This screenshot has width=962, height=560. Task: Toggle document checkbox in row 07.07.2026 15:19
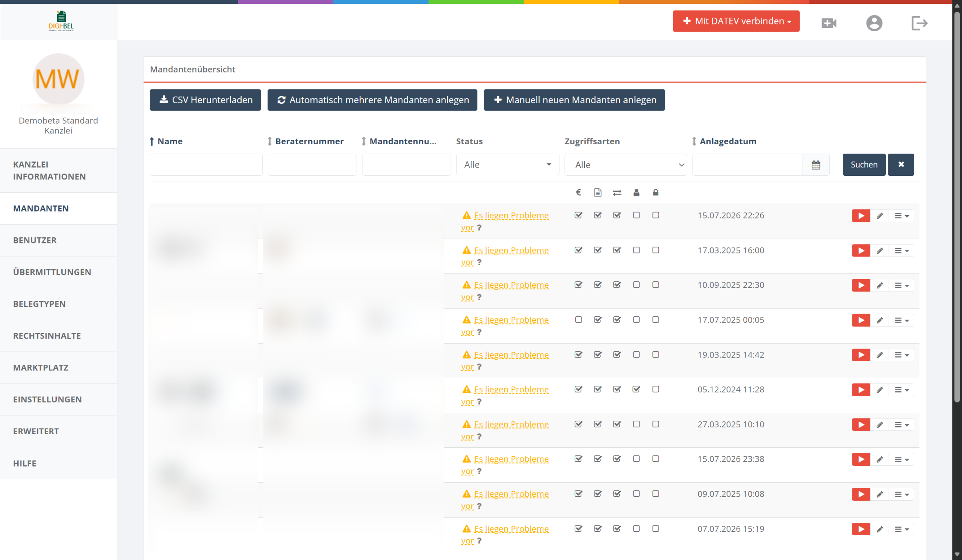coord(598,528)
